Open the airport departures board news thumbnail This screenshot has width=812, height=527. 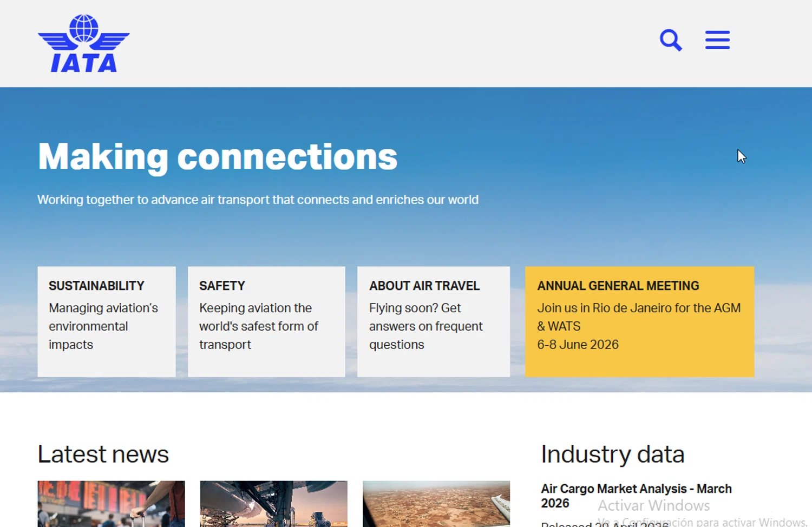(112, 504)
